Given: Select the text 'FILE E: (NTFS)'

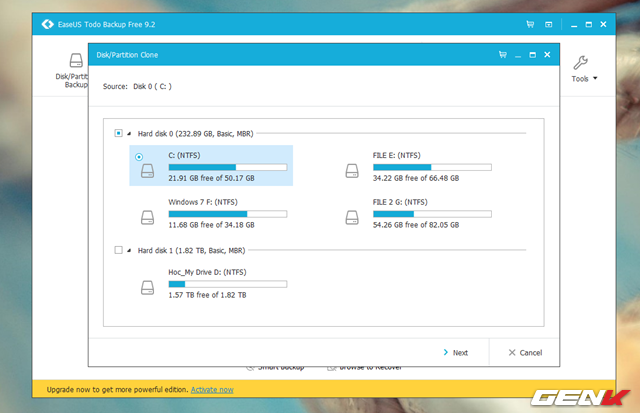Looking at the screenshot, I should point(396,155).
